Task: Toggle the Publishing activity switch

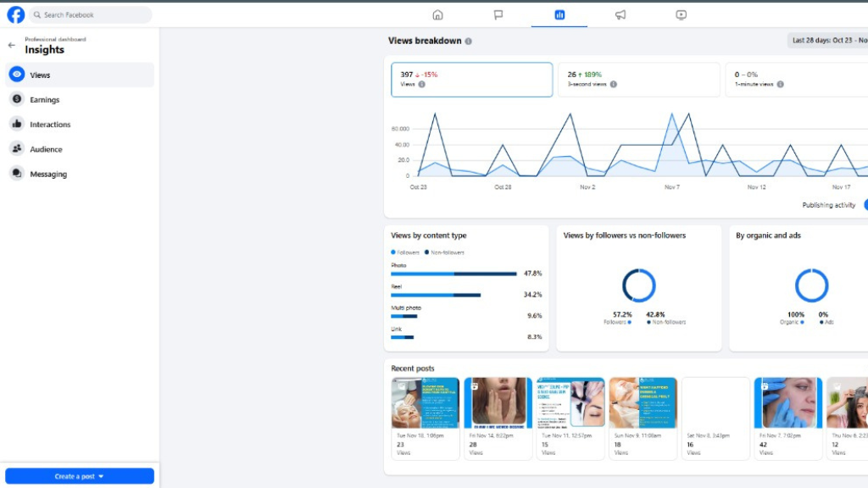Action: point(865,205)
